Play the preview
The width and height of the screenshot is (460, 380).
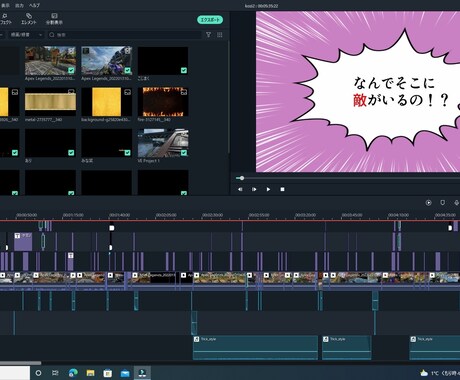[x=268, y=189]
